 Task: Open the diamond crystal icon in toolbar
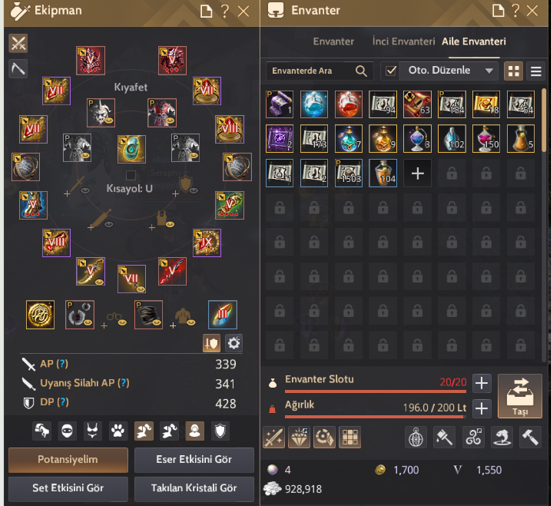pos(299,437)
